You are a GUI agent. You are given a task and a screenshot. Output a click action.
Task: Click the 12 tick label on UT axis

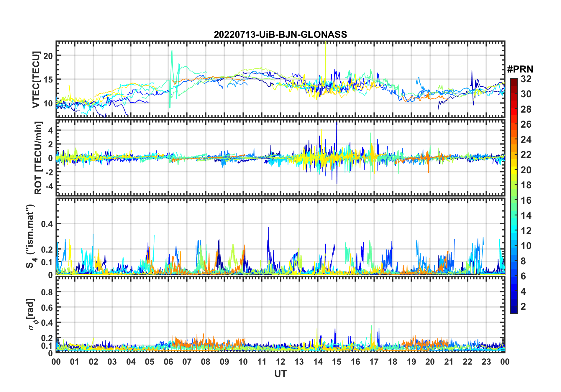[x=280, y=362]
